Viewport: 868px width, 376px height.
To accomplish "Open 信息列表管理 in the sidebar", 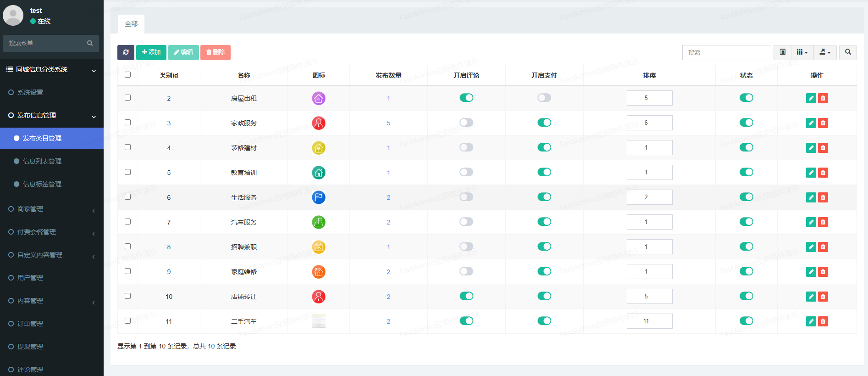I will tap(42, 161).
